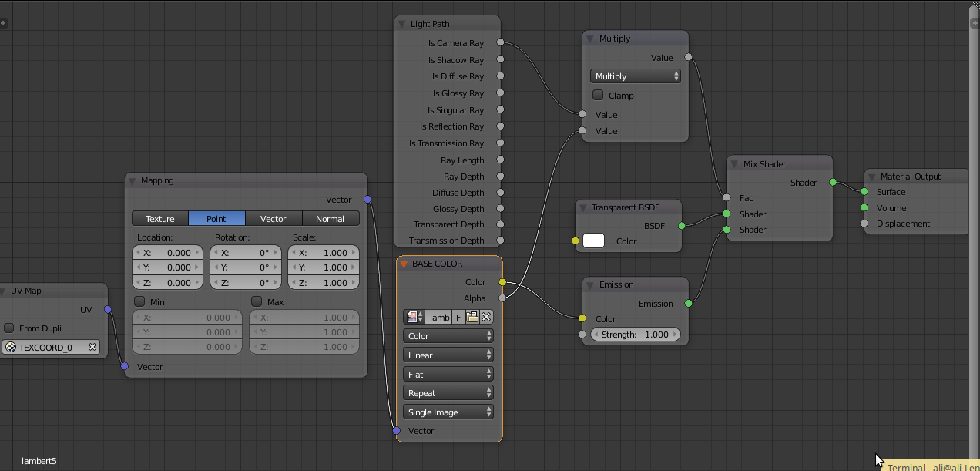The image size is (980, 471).
Task: Select the Point mapping type tab
Action: (x=217, y=218)
